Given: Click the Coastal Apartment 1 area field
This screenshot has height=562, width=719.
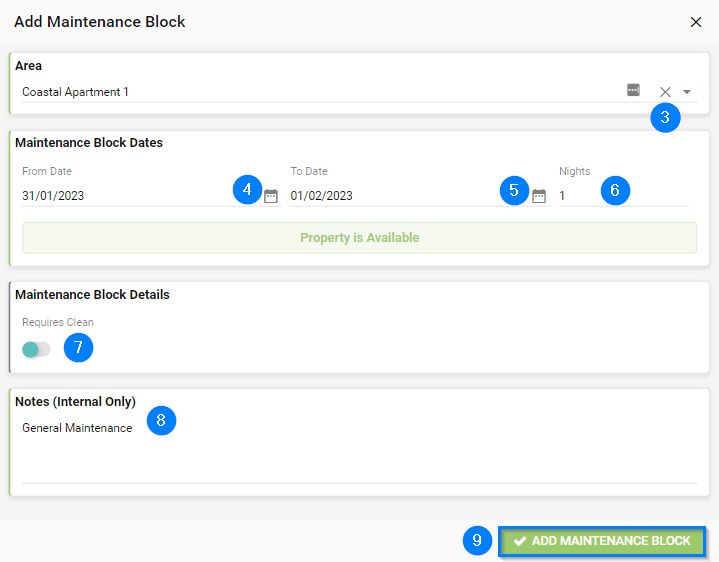Looking at the screenshot, I should pos(300,92).
